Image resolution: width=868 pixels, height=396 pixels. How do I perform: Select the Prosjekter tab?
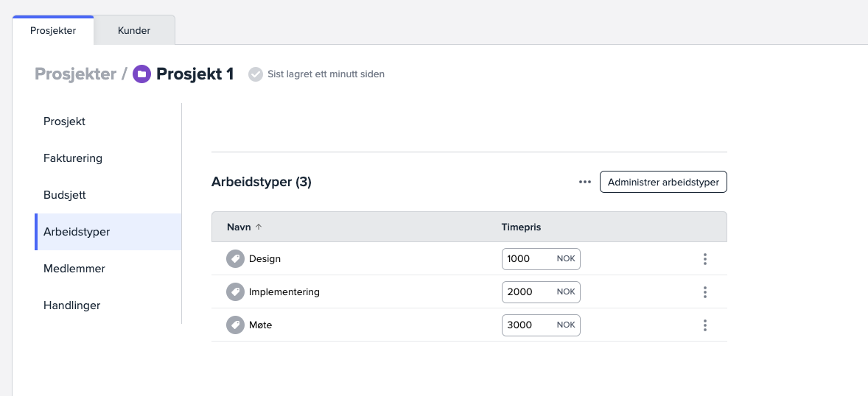[x=53, y=31]
